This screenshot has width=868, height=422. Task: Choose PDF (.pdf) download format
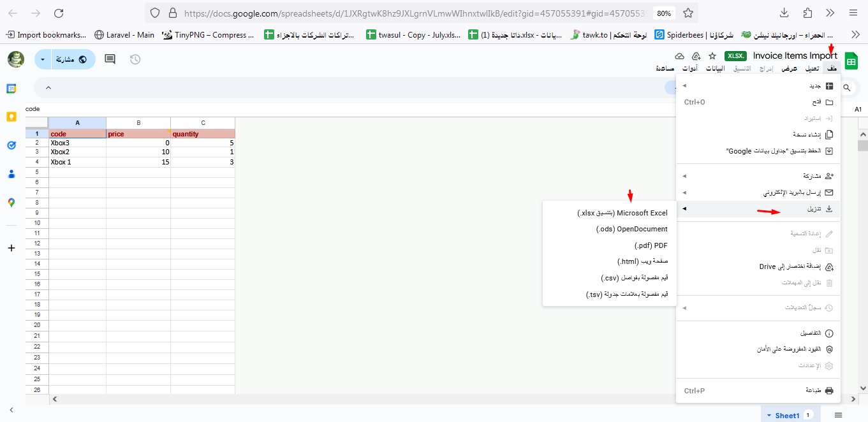(610, 245)
